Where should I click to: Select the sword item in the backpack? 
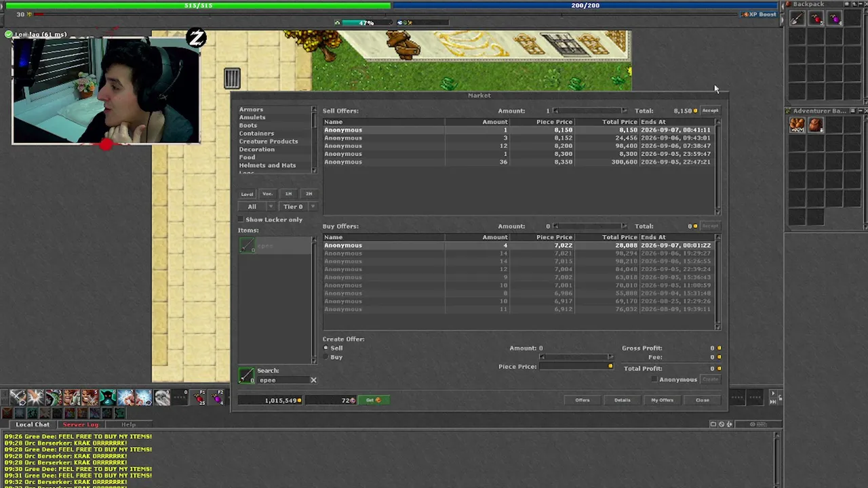click(x=797, y=19)
